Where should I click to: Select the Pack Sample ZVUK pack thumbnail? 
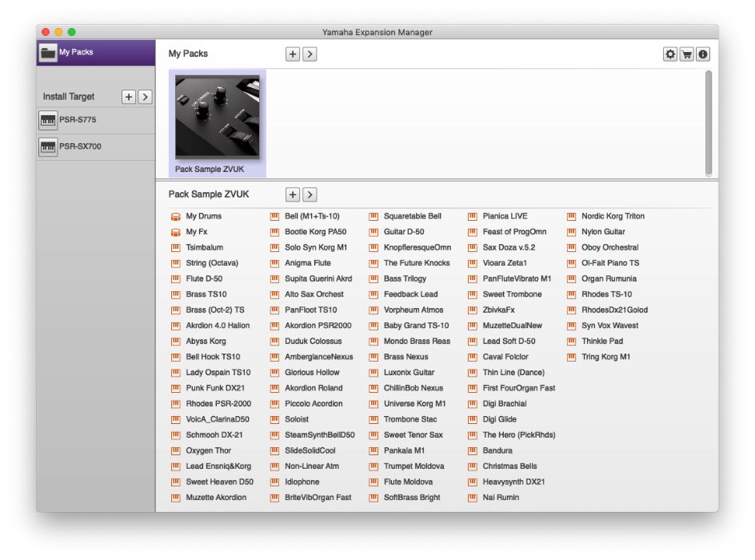[x=218, y=117]
